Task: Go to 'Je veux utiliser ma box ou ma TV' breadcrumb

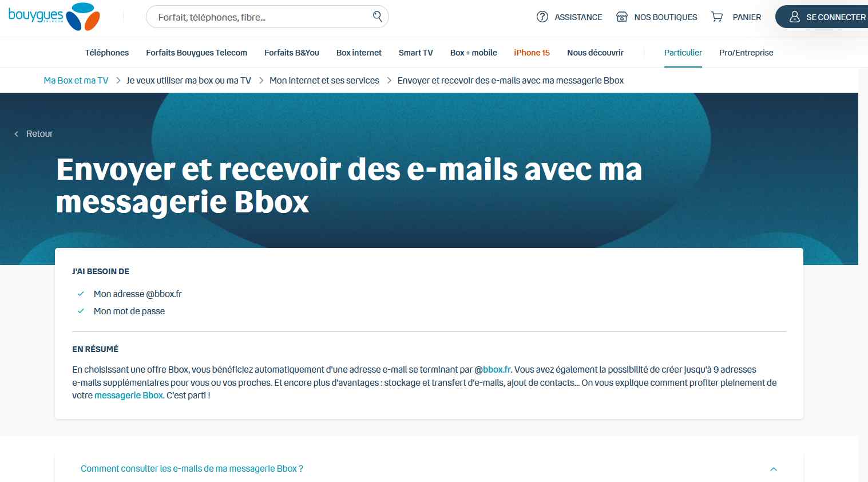Action: (189, 81)
